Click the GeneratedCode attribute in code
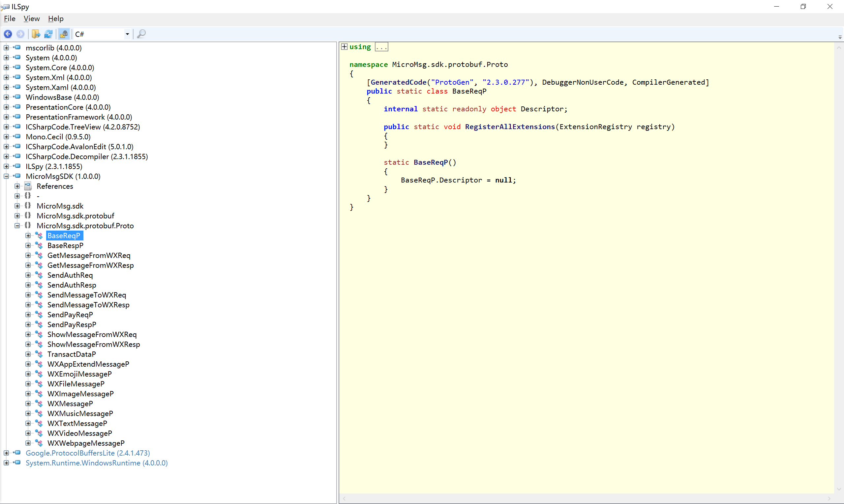Screen dimensions: 844x504 pyautogui.click(x=398, y=82)
